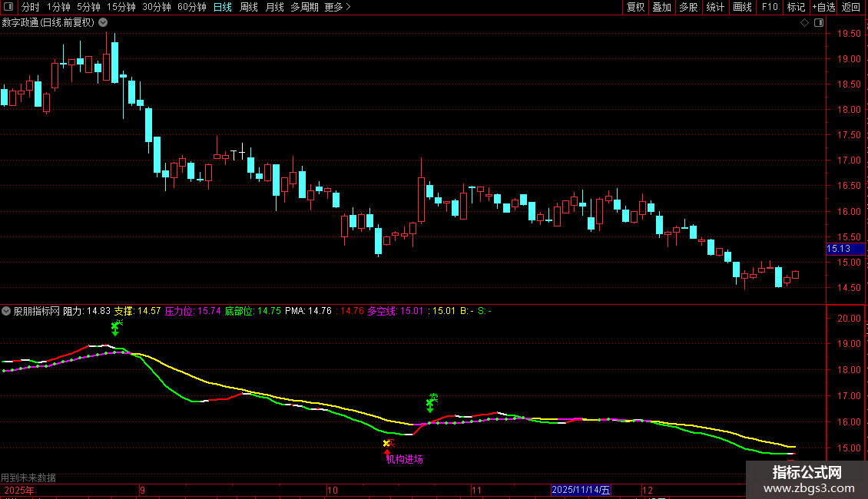Click the PMA: 14.76 value
The height and width of the screenshot is (499, 868).
click(x=308, y=311)
